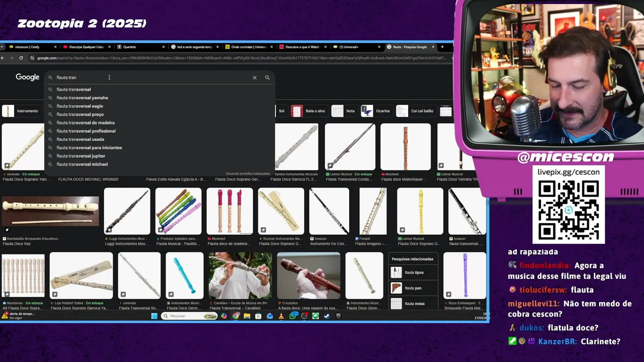Open purple Brinquedo Flauta image result
The width and height of the screenshot is (644, 362).
464,276
